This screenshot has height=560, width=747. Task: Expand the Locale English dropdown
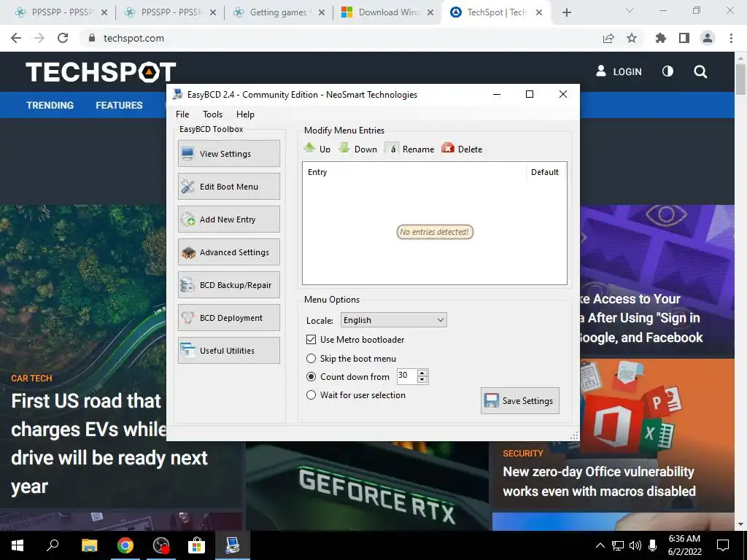[393, 320]
